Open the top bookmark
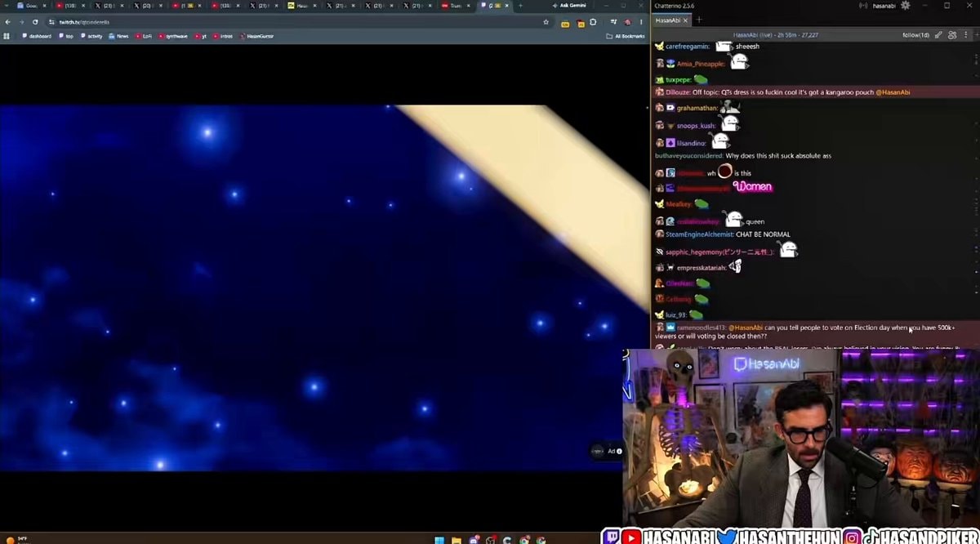Screen dimensions: 980x544 pyautogui.click(x=66, y=36)
